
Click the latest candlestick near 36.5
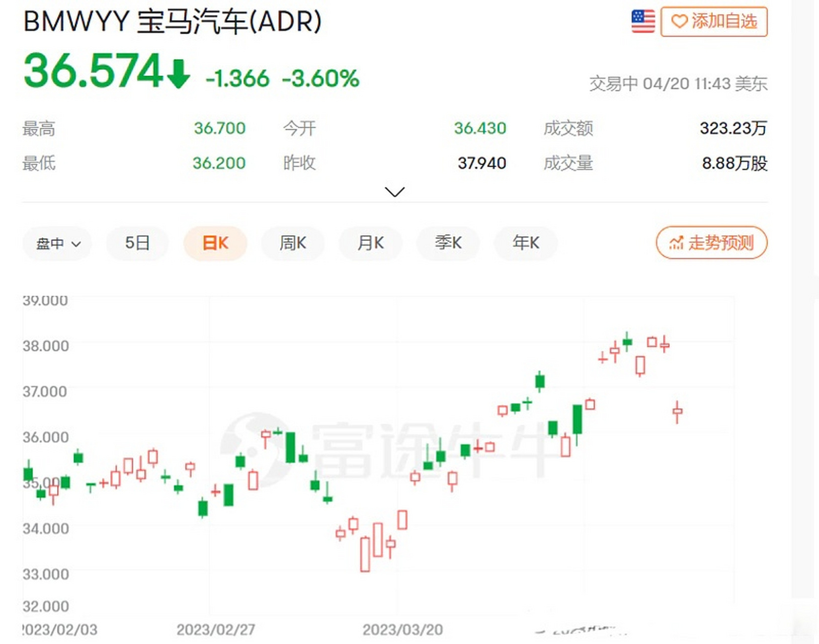tap(678, 412)
